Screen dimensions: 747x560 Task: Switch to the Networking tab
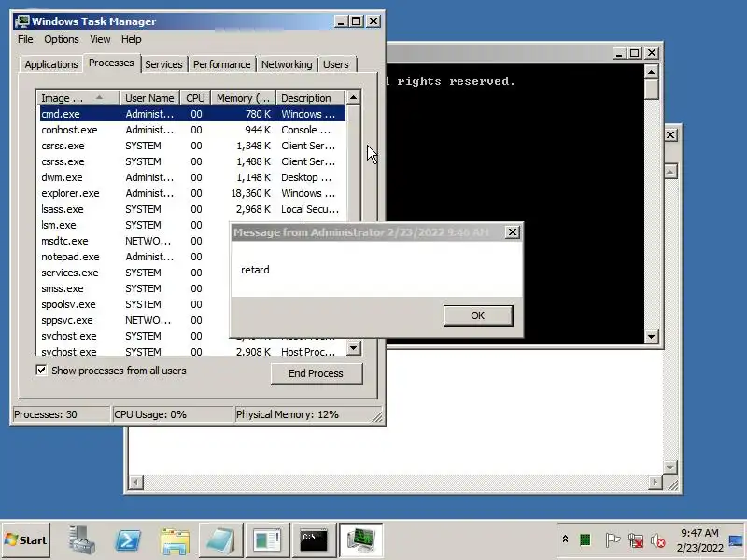pos(287,64)
